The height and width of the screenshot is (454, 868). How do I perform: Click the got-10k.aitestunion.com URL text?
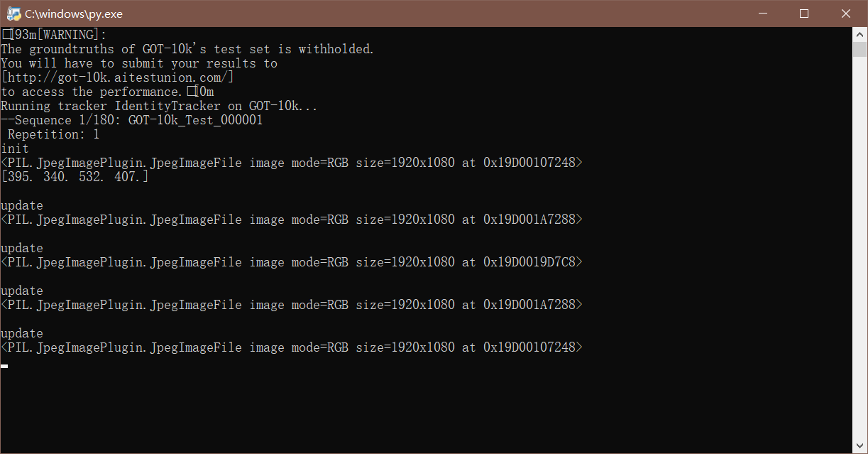[x=117, y=77]
